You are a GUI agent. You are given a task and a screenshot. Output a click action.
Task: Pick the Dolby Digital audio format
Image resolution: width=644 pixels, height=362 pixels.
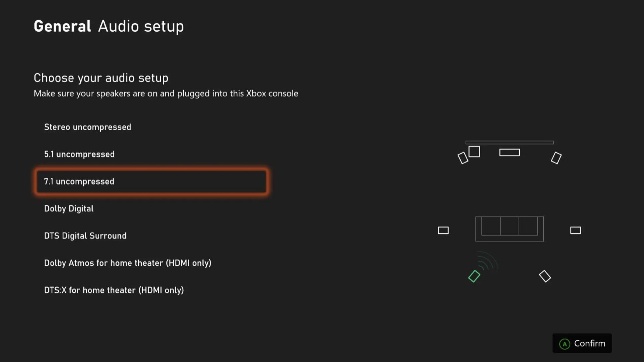click(69, 209)
